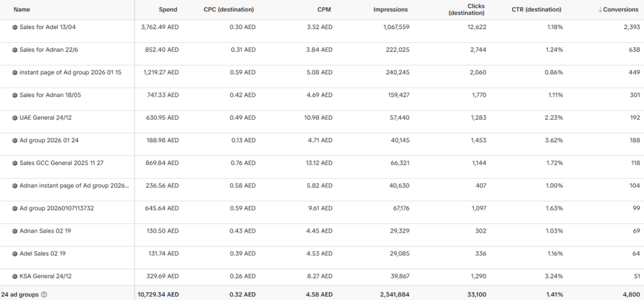
Task: Select the 2,060 clicks cell
Action: 478,72
